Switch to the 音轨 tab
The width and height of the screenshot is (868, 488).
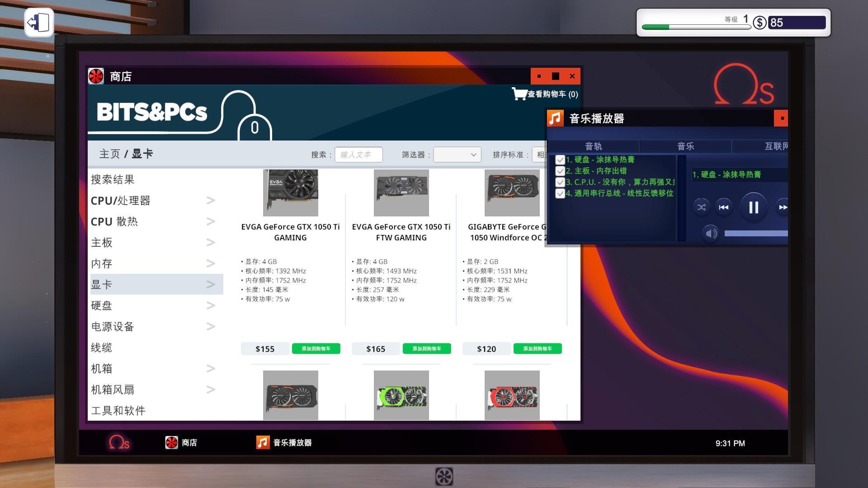click(593, 146)
